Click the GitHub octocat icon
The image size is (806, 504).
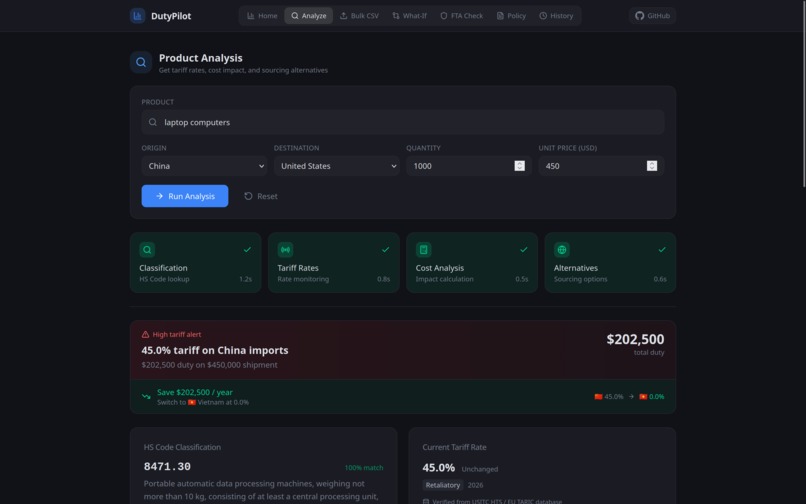[639, 16]
